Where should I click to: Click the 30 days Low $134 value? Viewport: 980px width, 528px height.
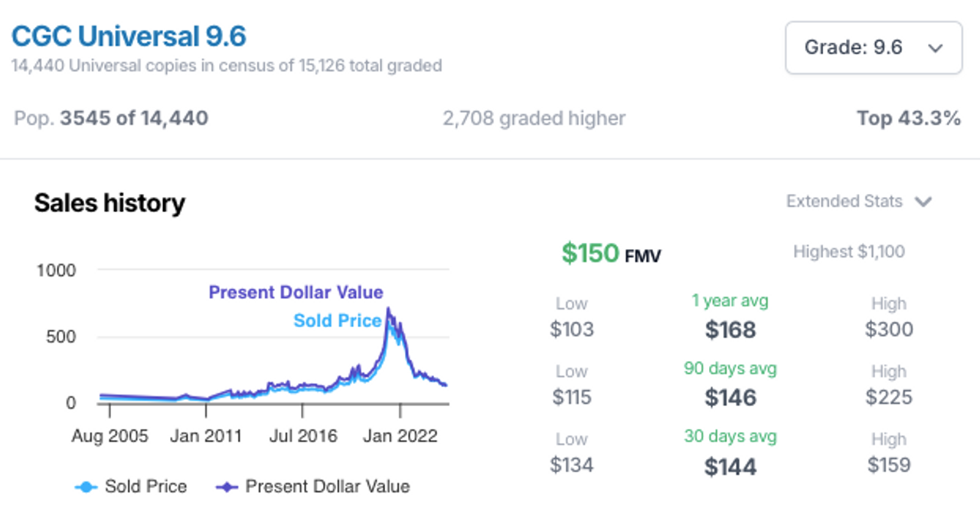pyautogui.click(x=572, y=464)
